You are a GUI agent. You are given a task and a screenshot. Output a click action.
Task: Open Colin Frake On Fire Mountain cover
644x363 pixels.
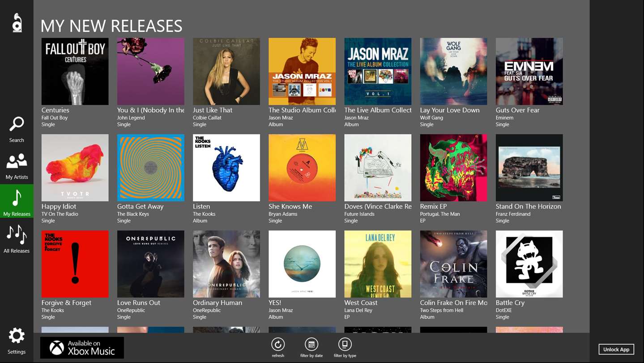(x=453, y=264)
